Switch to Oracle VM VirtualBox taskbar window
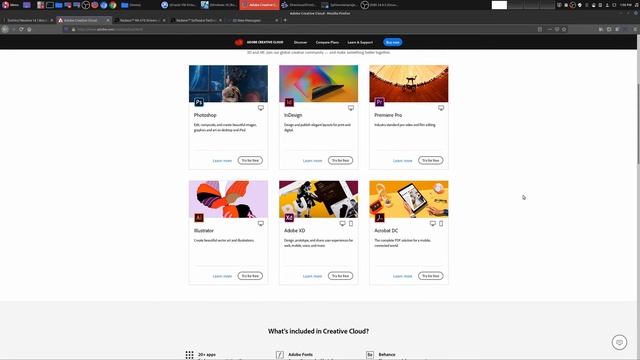Screen dimensions: 640x360 178,5
